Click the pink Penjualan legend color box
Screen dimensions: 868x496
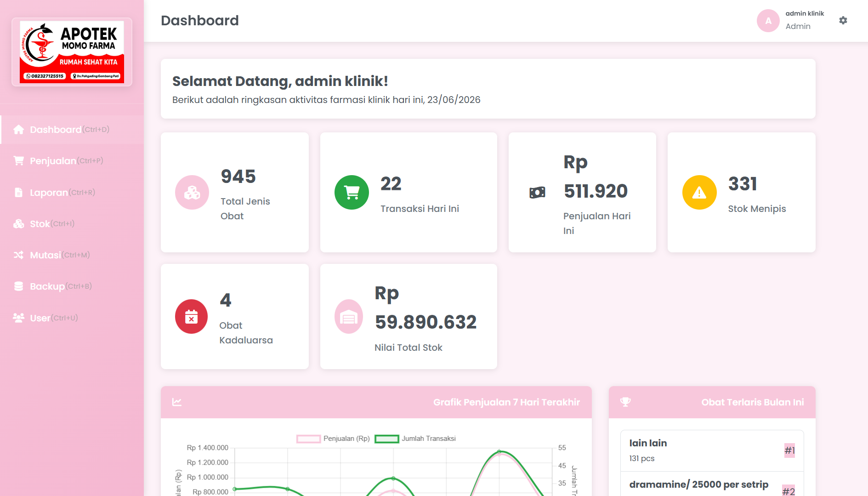308,439
